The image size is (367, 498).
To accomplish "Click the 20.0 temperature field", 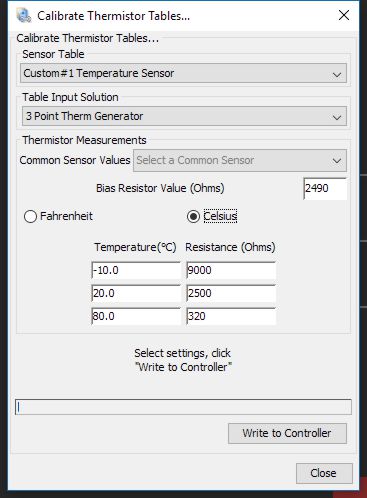I will pos(136,293).
